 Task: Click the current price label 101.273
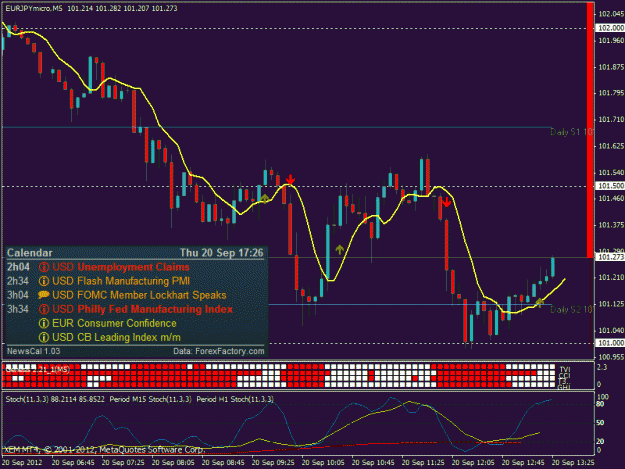pos(609,257)
